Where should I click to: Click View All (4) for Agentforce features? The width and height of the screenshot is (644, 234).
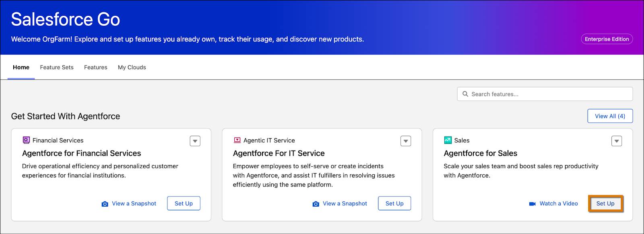[x=610, y=116]
